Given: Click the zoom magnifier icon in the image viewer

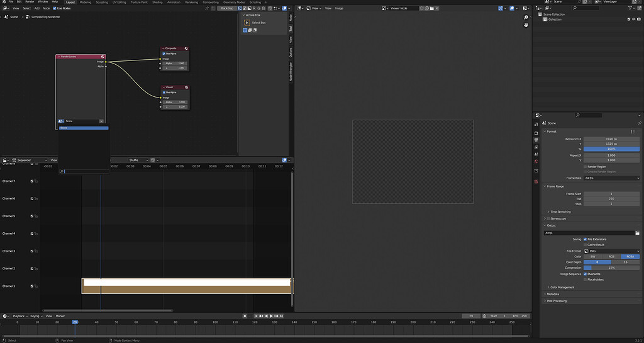Looking at the screenshot, I should coord(526,17).
